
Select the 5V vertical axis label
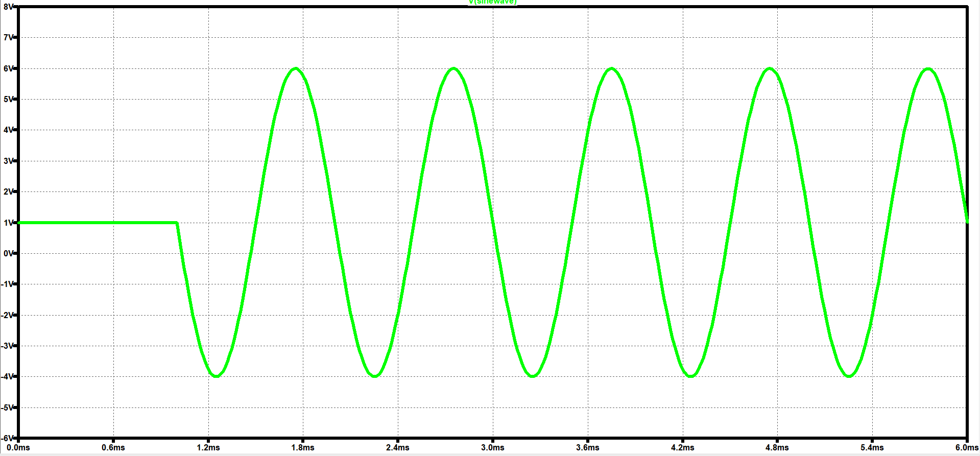8,99
